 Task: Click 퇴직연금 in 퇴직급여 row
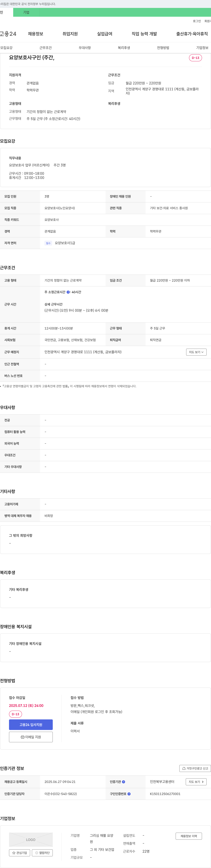[156, 340]
